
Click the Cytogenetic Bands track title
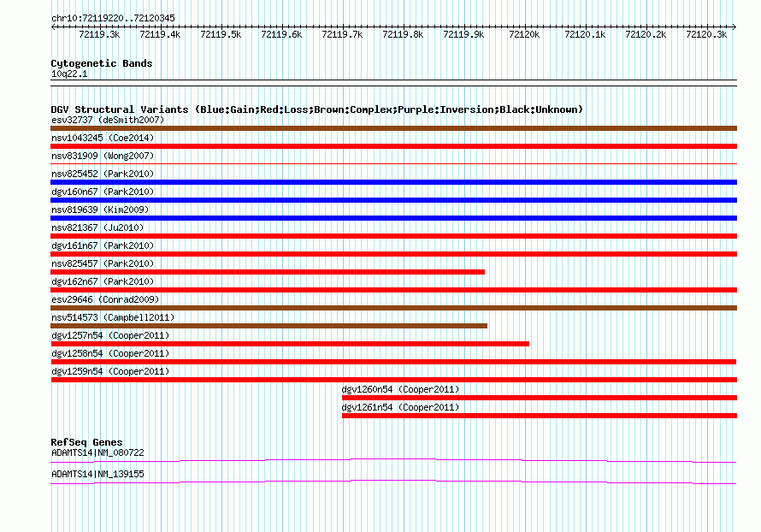click(x=102, y=63)
